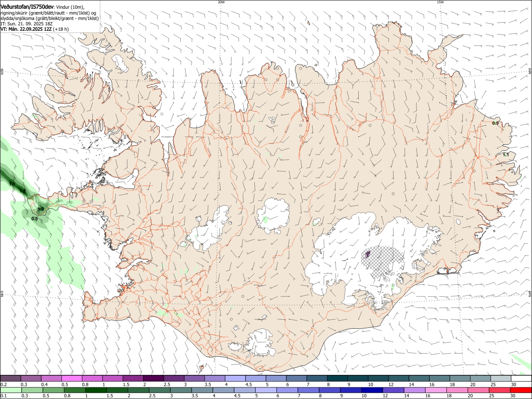Select the darkest green 1 swatch, lower legend row
The image size is (532, 399).
(96, 390)
